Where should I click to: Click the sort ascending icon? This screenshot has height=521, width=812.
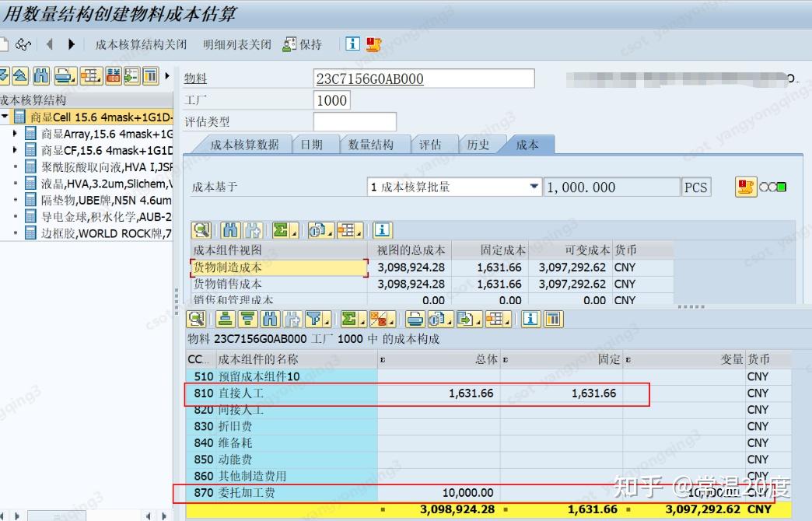(x=225, y=319)
